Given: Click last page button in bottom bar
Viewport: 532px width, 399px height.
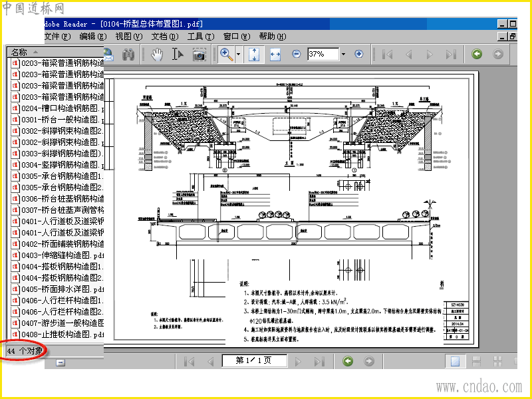Looking at the screenshot, I should 319,361.
